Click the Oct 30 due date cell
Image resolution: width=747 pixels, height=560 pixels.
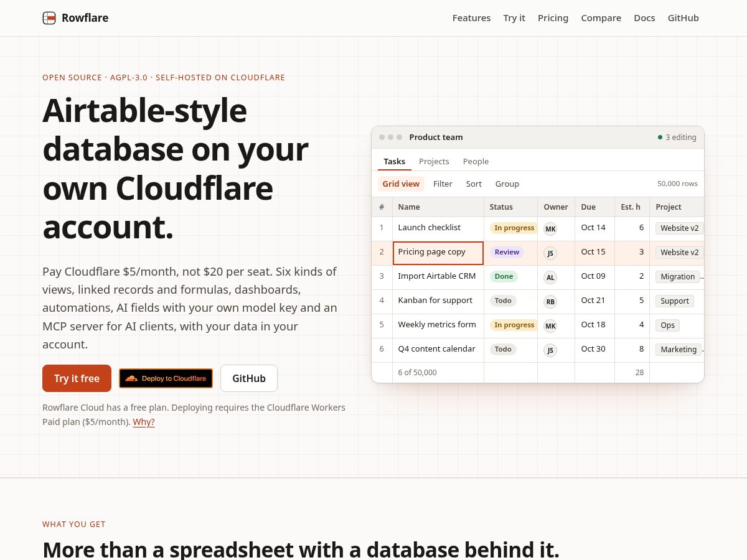click(594, 350)
